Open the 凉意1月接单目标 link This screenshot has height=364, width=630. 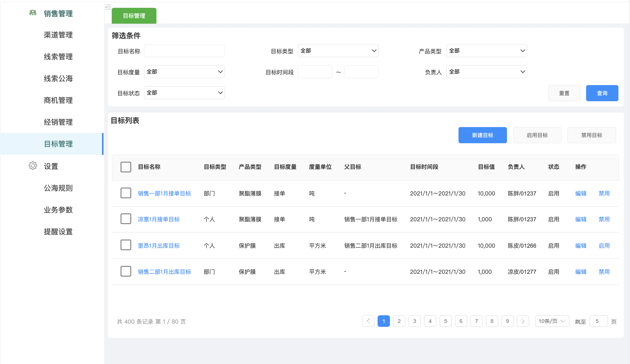159,219
